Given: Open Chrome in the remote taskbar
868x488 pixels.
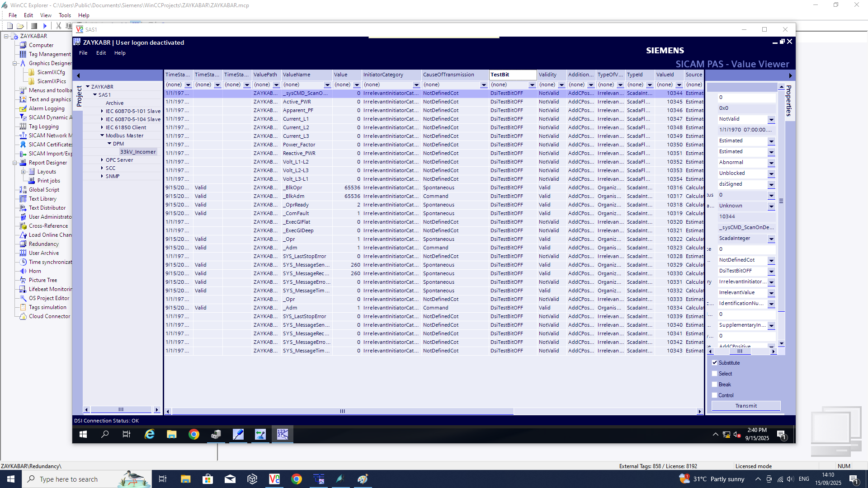Looking at the screenshot, I should coord(194,435).
